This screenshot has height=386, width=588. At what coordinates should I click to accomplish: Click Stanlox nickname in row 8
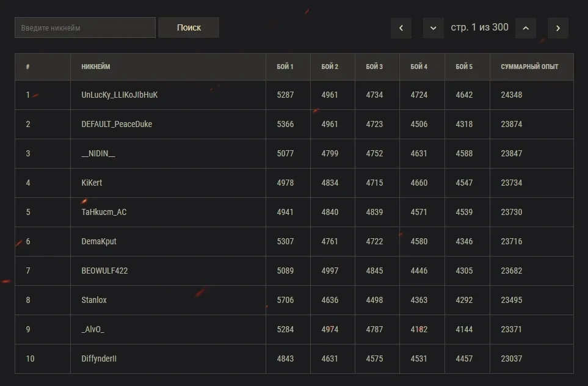[x=94, y=300]
